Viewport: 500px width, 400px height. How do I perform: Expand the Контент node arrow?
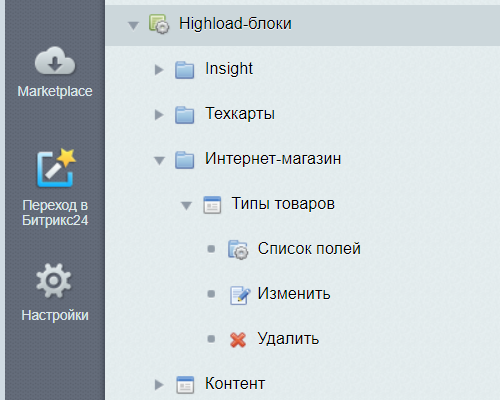pyautogui.click(x=159, y=385)
